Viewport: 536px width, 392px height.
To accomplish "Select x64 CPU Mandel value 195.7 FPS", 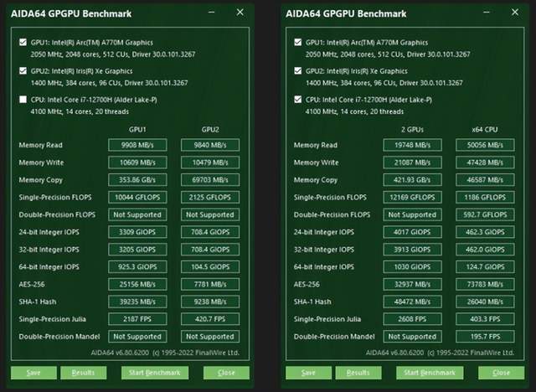I will (485, 337).
